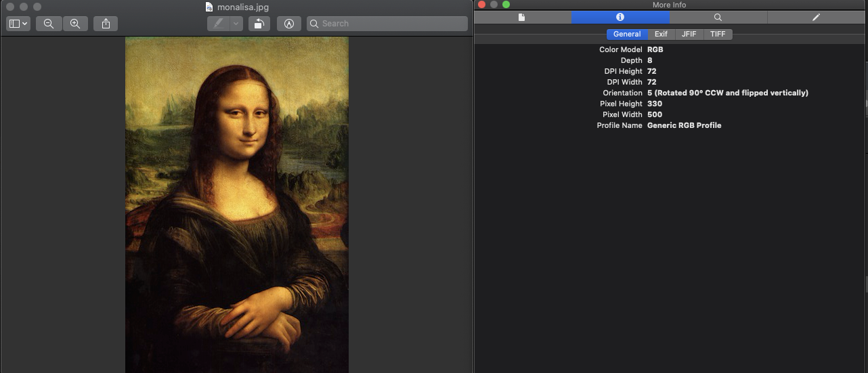Switch to the TIFF sub-tab

point(718,34)
